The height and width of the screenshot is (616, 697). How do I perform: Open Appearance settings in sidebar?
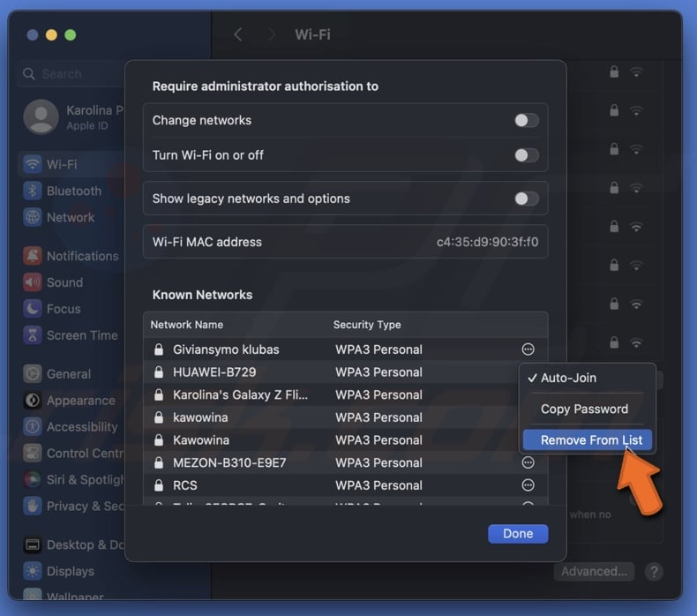click(x=71, y=401)
